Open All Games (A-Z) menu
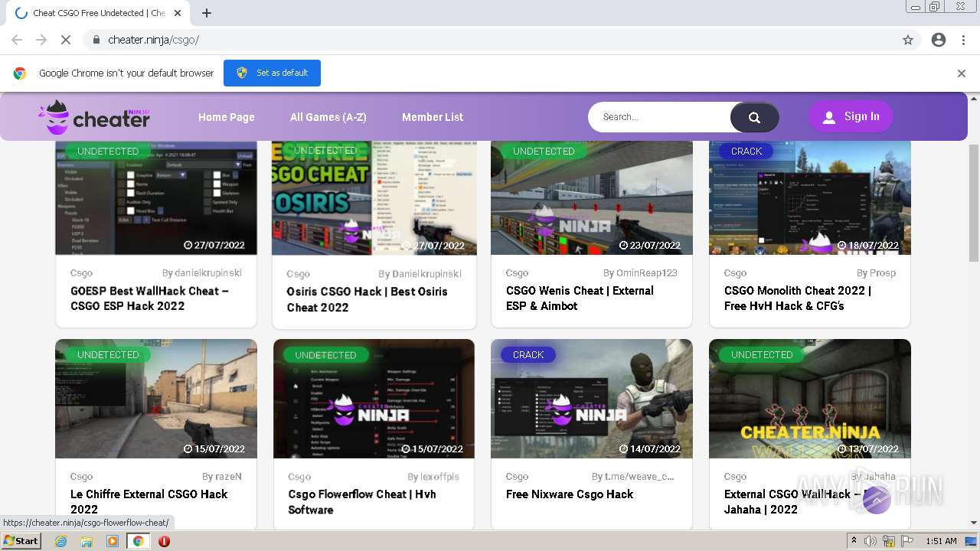This screenshot has width=980, height=551. click(328, 117)
